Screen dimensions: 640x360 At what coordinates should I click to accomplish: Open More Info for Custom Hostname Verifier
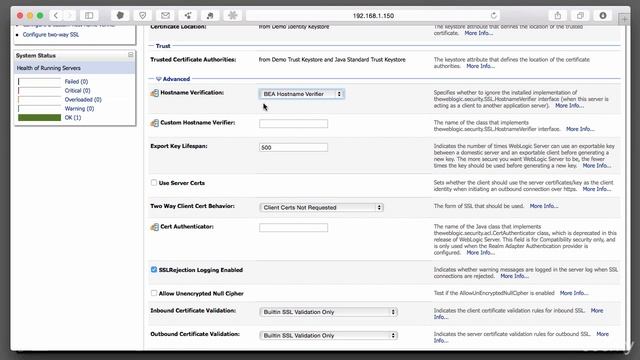[580, 129]
